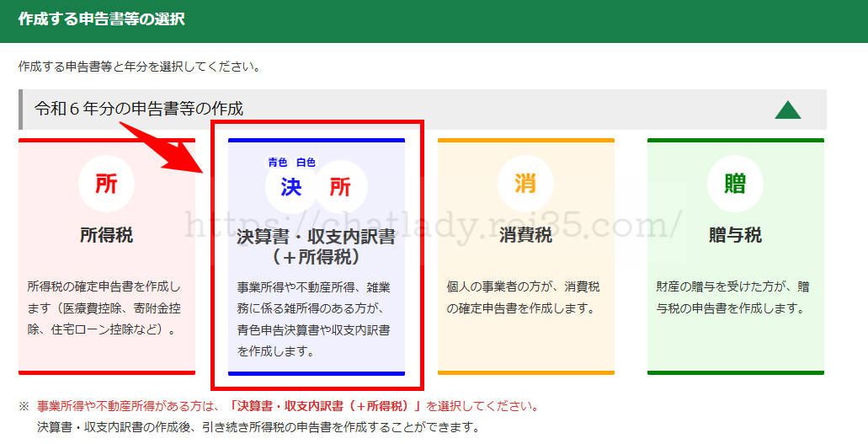Viewport: 868px width, 444px height.
Task: Click the note 決算書・収支内訳書の作成後、引き続き
Action: coord(258,427)
